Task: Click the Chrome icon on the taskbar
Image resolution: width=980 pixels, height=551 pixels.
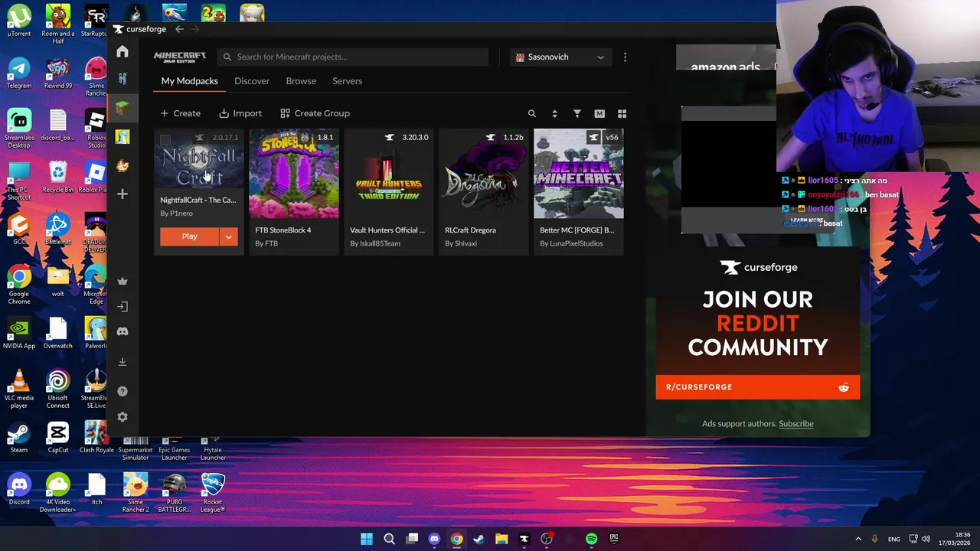Action: pyautogui.click(x=457, y=539)
